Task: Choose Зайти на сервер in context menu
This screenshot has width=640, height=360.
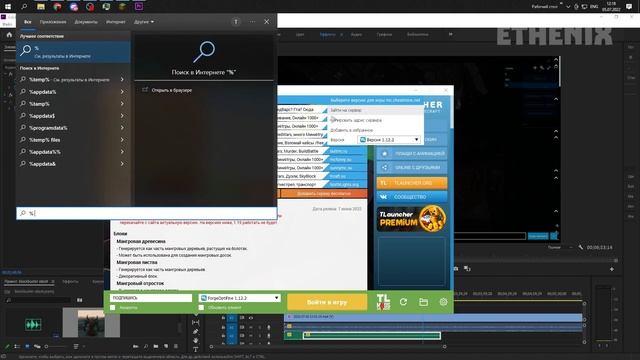Action: point(346,110)
